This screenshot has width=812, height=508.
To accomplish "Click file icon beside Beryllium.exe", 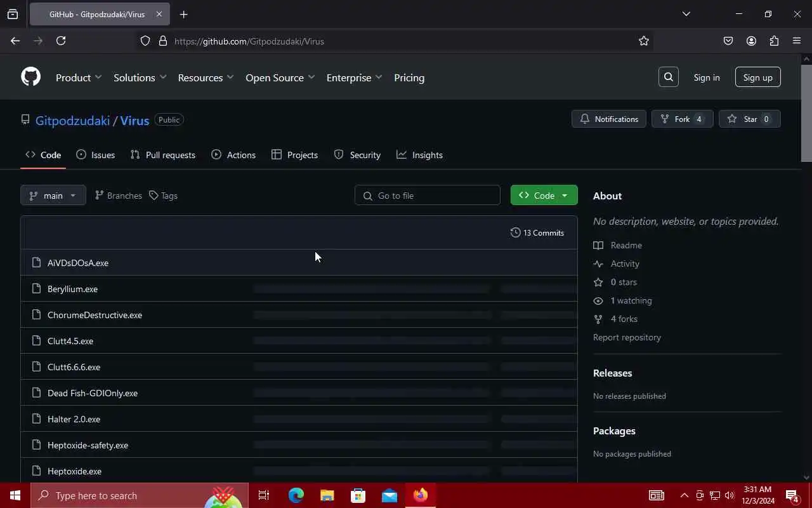I will [36, 288].
